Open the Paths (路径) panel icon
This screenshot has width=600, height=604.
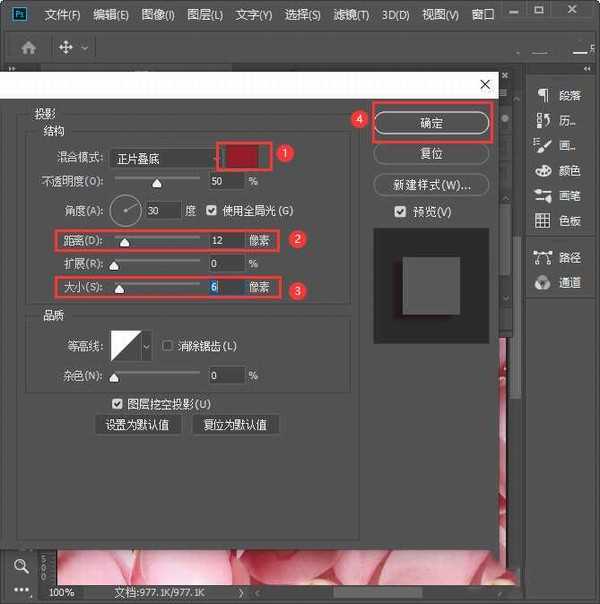[543, 257]
